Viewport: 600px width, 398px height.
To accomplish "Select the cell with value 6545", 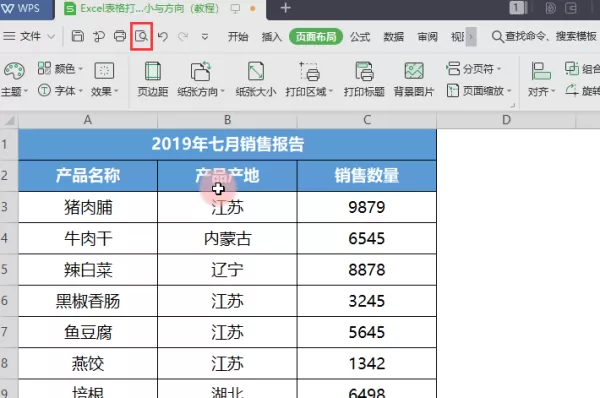I will [367, 238].
